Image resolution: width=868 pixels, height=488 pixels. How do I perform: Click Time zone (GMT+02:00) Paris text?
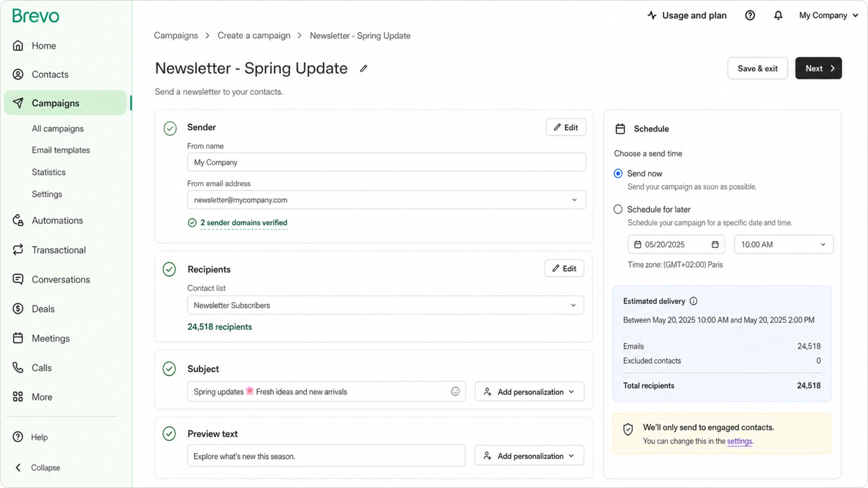click(675, 265)
